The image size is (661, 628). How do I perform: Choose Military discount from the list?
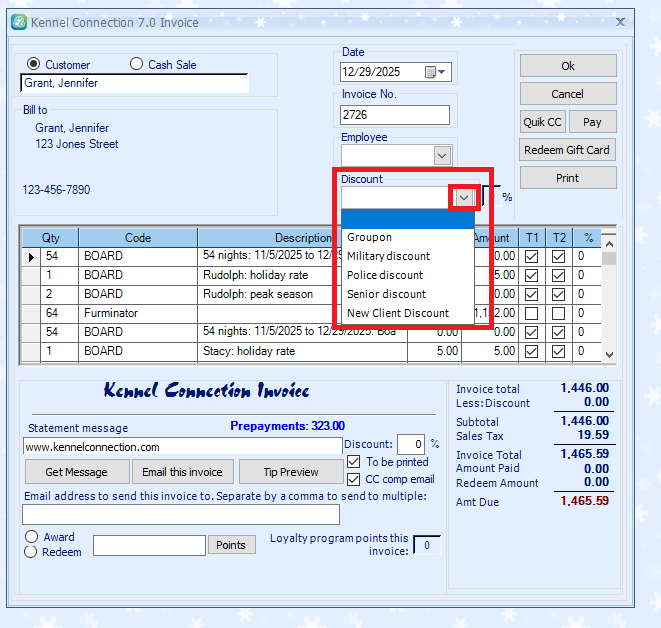tap(388, 256)
